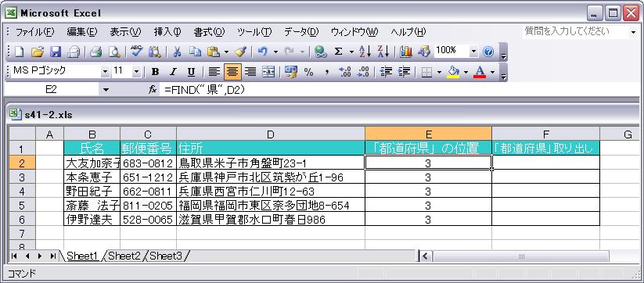Open the Print Preview icon

pos(113,52)
